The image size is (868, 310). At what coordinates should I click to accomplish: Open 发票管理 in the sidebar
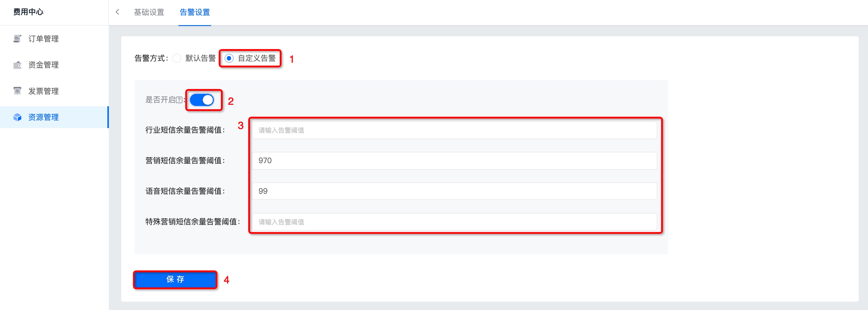pyautogui.click(x=44, y=91)
